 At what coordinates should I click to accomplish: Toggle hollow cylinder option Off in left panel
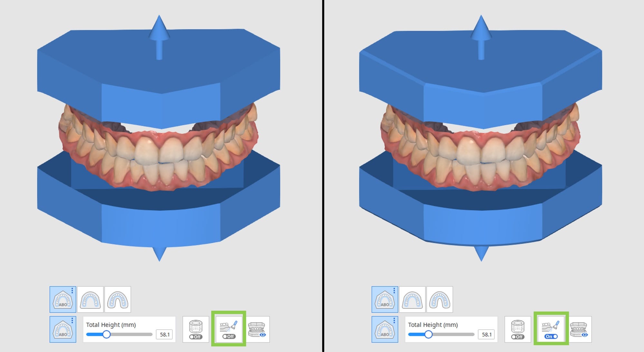[196, 329]
